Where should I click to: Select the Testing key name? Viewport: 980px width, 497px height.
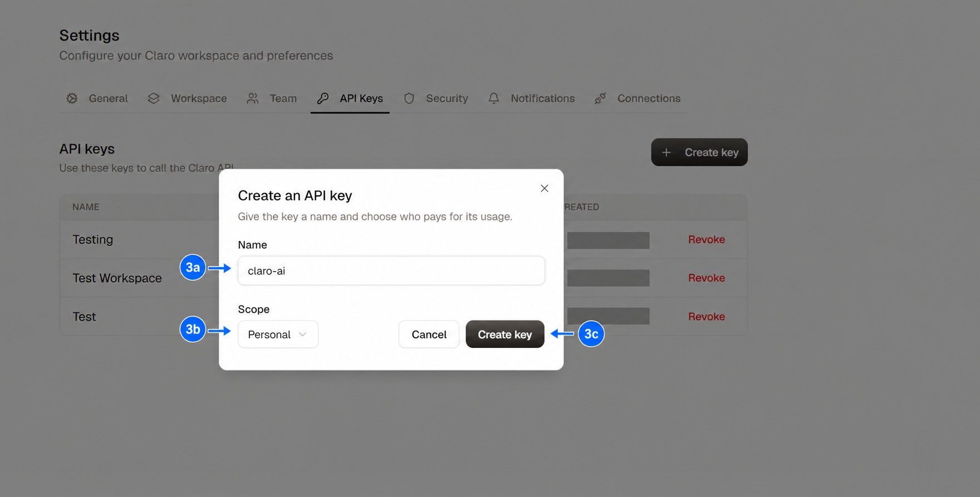(x=93, y=239)
